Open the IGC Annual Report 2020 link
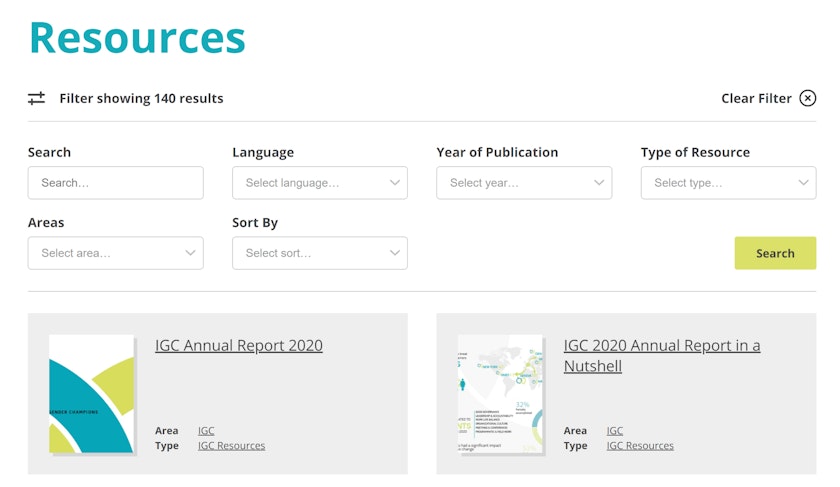This screenshot has height=487, width=840. pyautogui.click(x=238, y=346)
